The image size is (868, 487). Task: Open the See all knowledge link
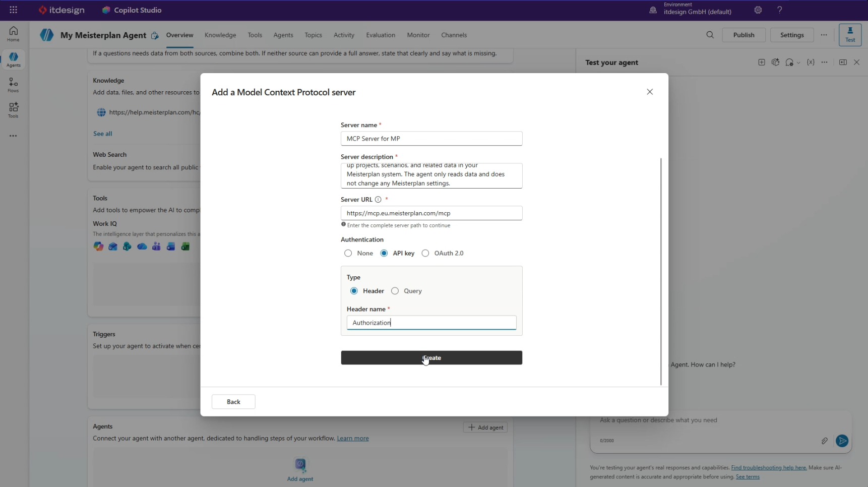(x=102, y=134)
